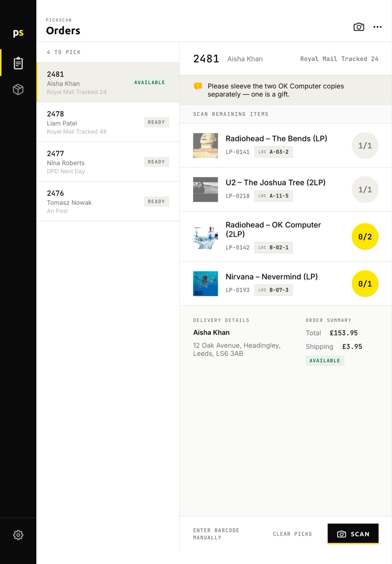Click The Bends album thumbnail
Screen dimensions: 392x564
tap(206, 146)
